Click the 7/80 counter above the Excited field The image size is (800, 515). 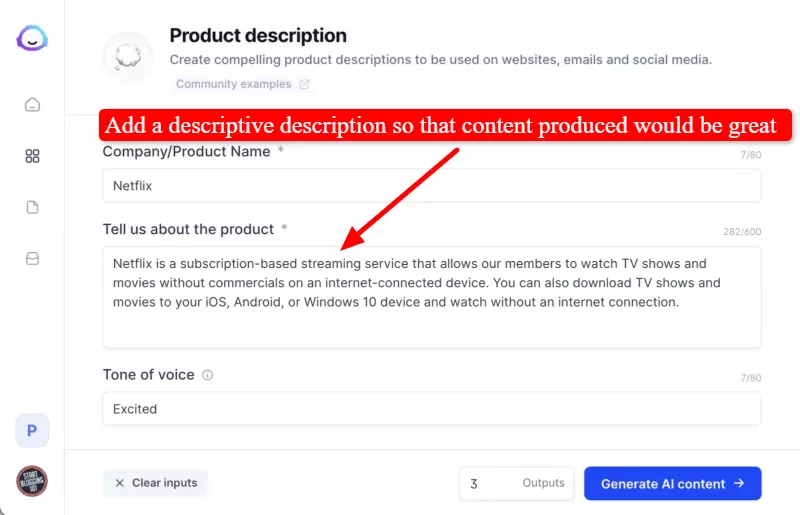[751, 378]
